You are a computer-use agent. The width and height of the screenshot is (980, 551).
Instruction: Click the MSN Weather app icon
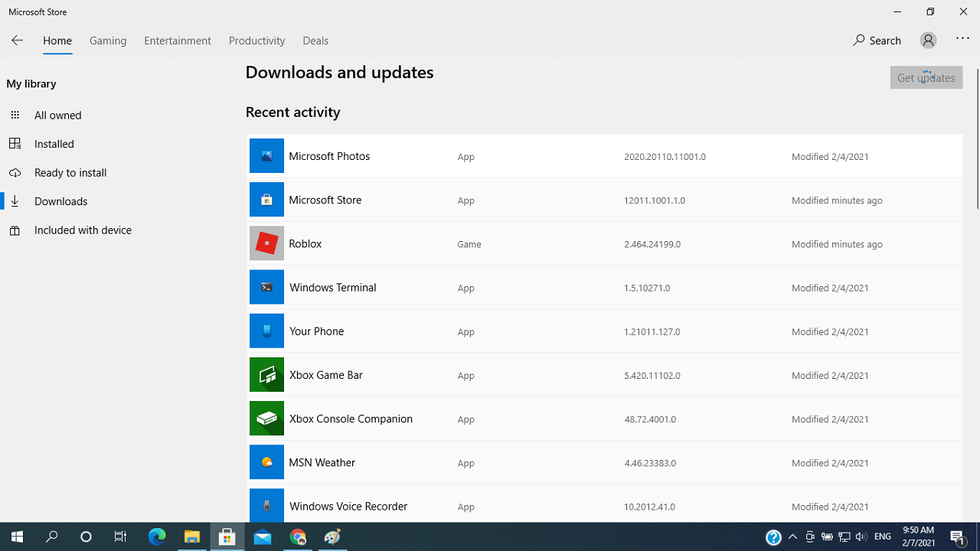point(266,462)
